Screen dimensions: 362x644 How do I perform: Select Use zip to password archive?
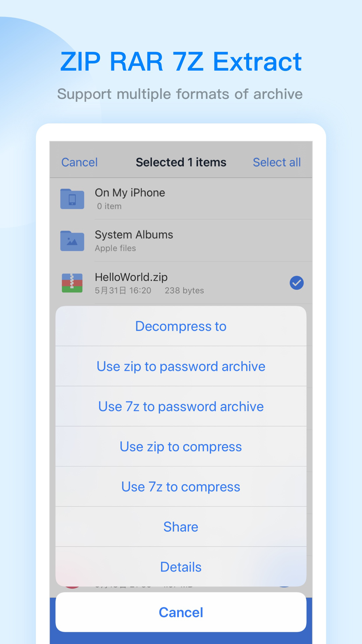tap(181, 367)
